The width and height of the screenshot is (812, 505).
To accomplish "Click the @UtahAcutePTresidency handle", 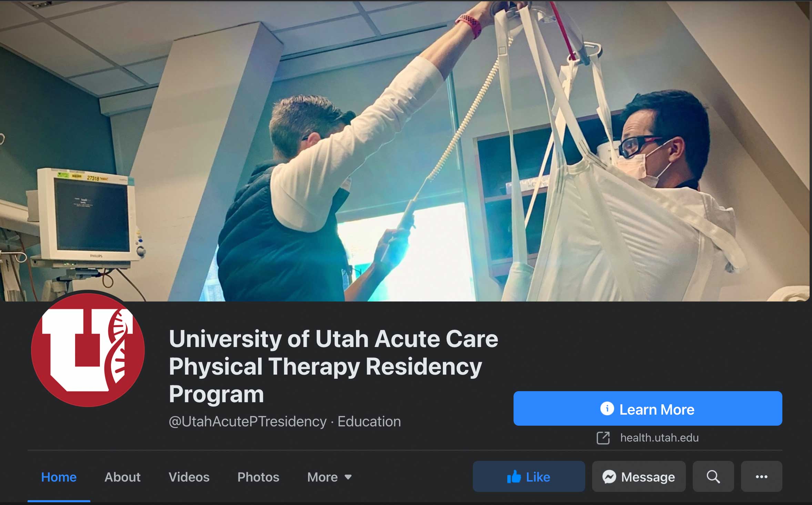I will tap(247, 422).
